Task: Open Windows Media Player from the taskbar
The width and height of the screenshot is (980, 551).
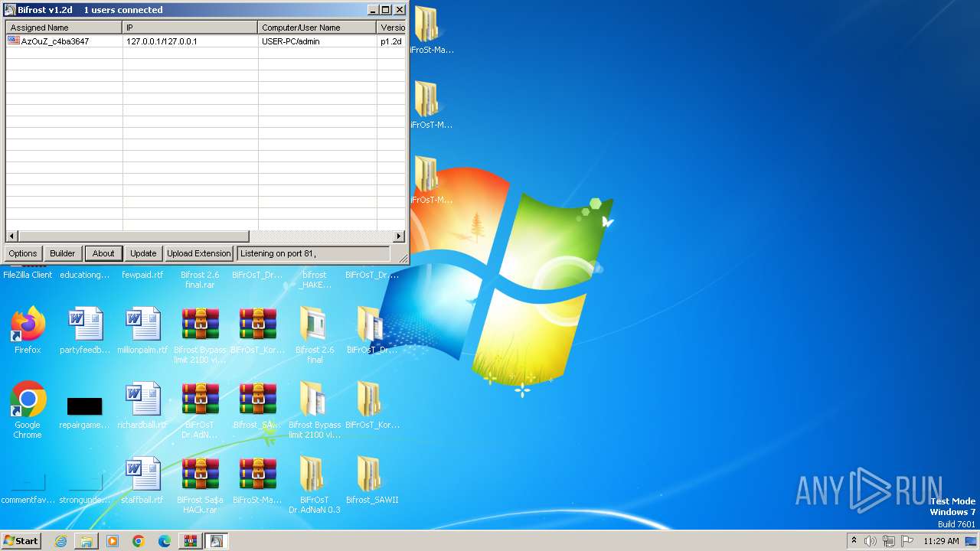Action: [113, 541]
